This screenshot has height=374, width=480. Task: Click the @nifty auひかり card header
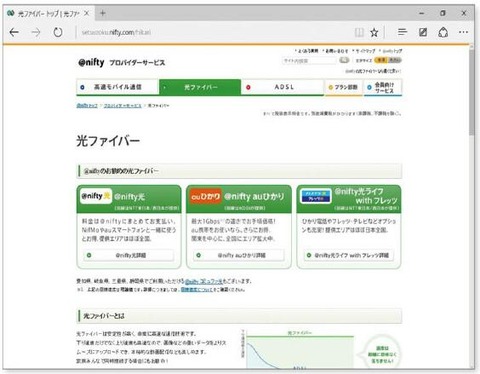tap(239, 199)
